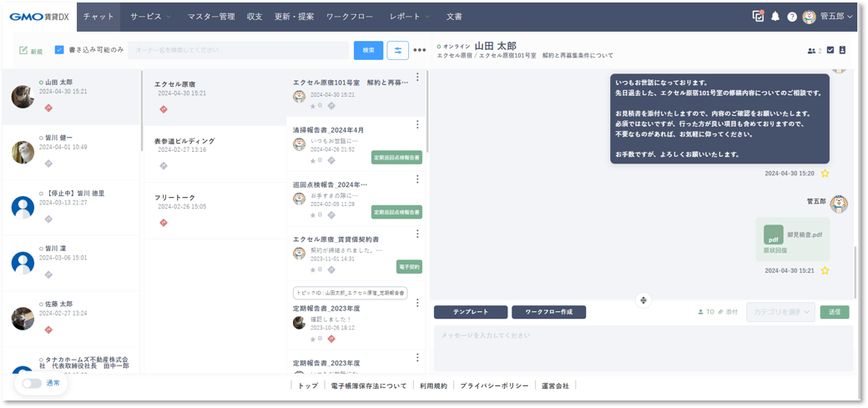
Task: Click the 添付 attachment paperclip
Action: 720,312
